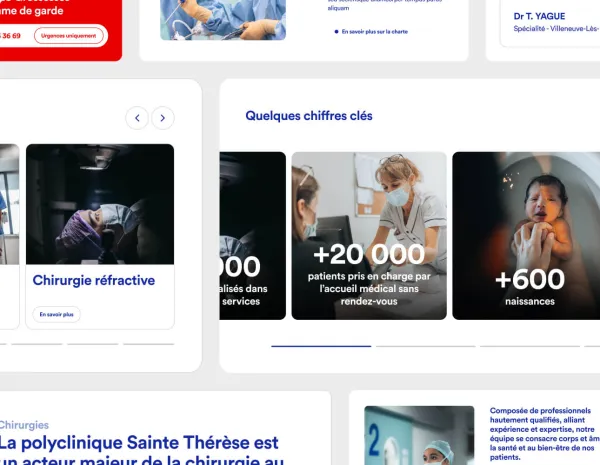Click the 'Urgences uniquement' button
The height and width of the screenshot is (465, 600).
coord(68,36)
